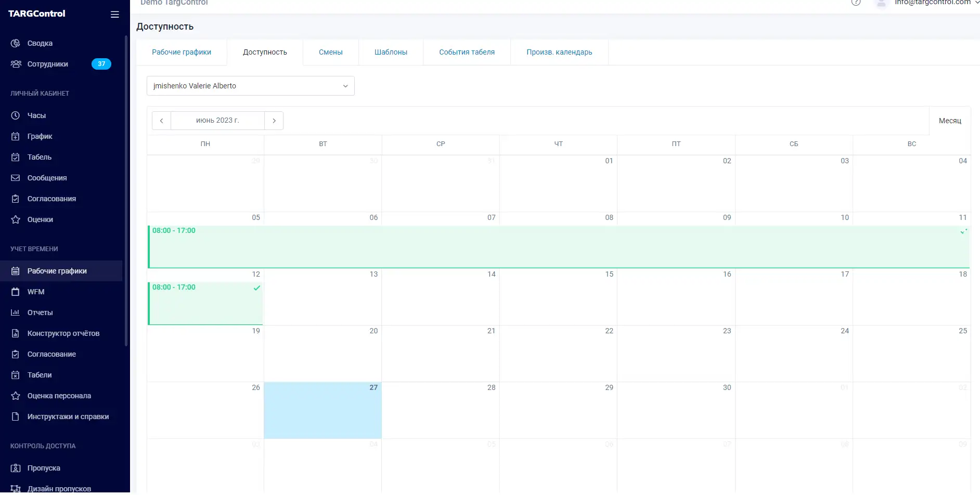This screenshot has width=980, height=495.
Task: Click the Табели sidebar icon
Action: pyautogui.click(x=16, y=375)
